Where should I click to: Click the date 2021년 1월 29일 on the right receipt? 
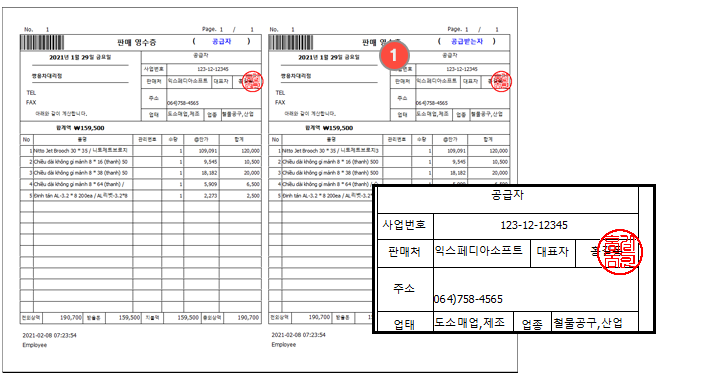click(329, 58)
